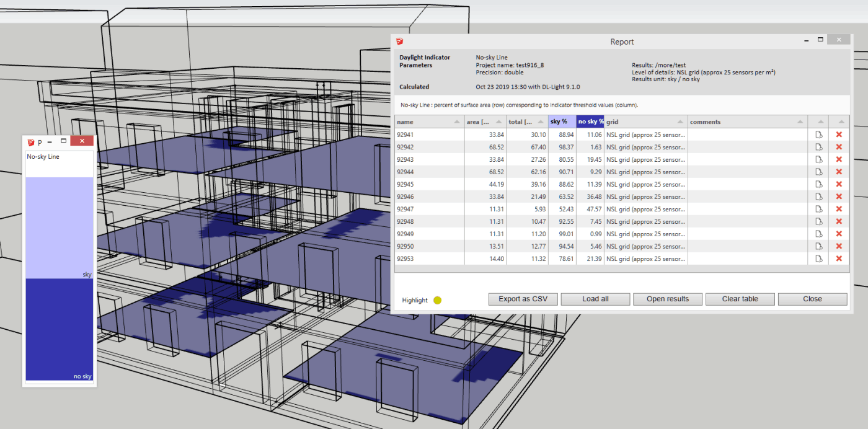Viewport: 868px width, 429px height.
Task: Sort by comments column header arrow
Action: [800, 122]
